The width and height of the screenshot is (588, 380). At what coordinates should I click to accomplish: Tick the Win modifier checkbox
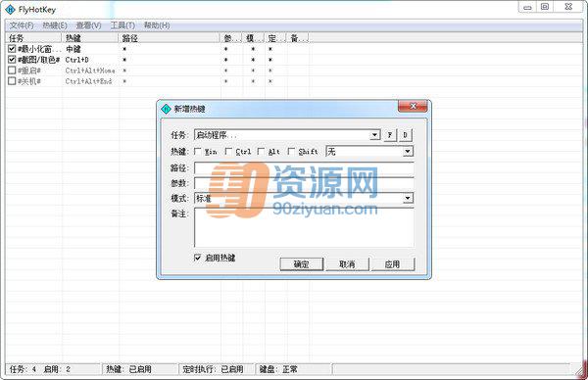tap(198, 152)
